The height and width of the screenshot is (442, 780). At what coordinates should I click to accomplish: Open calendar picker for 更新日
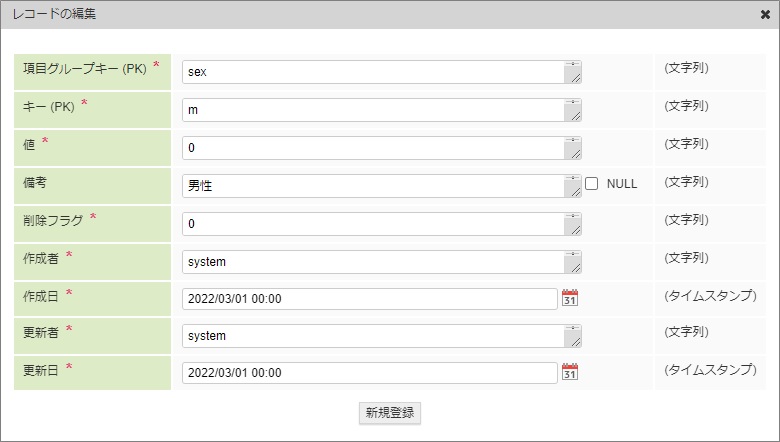click(570, 372)
